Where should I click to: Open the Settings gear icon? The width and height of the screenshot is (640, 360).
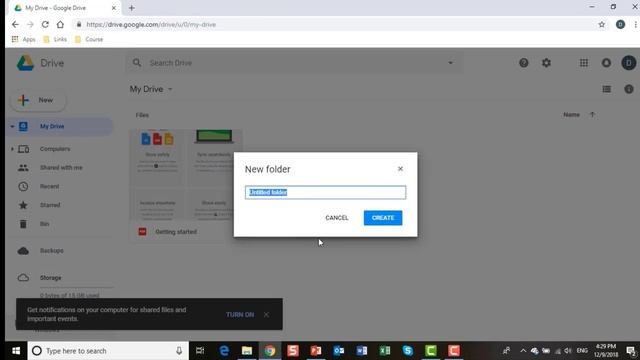546,63
